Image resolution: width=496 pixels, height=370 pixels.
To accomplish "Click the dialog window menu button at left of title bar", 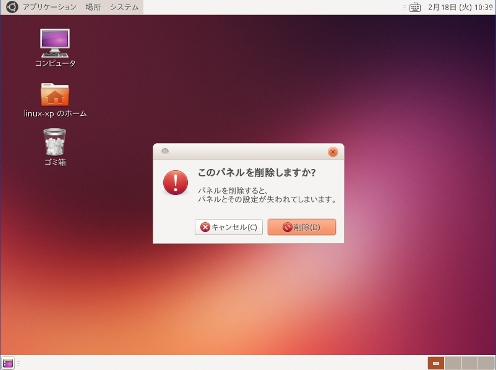I will (x=165, y=151).
